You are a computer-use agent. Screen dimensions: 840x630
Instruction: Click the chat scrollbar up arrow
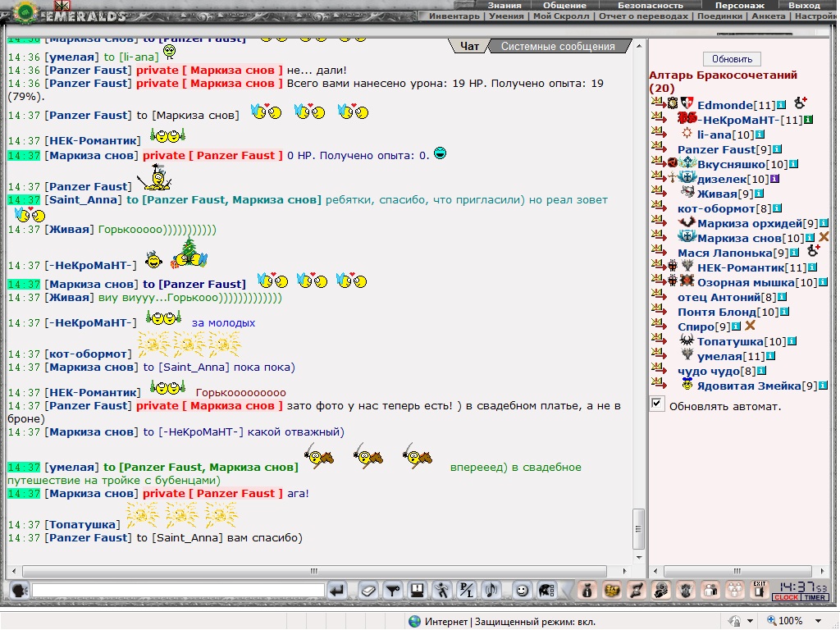[638, 46]
